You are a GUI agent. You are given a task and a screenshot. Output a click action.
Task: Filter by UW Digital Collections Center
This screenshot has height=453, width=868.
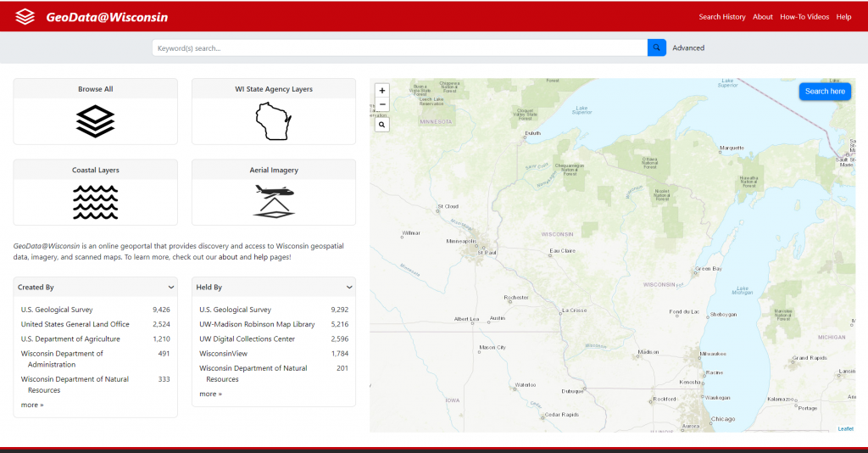(x=247, y=338)
